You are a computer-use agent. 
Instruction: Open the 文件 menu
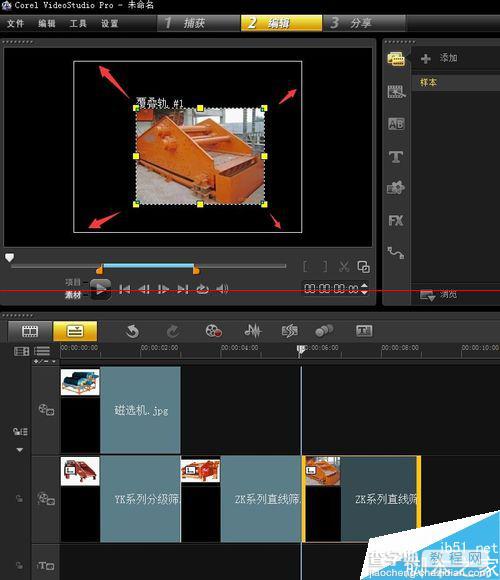coord(16,23)
